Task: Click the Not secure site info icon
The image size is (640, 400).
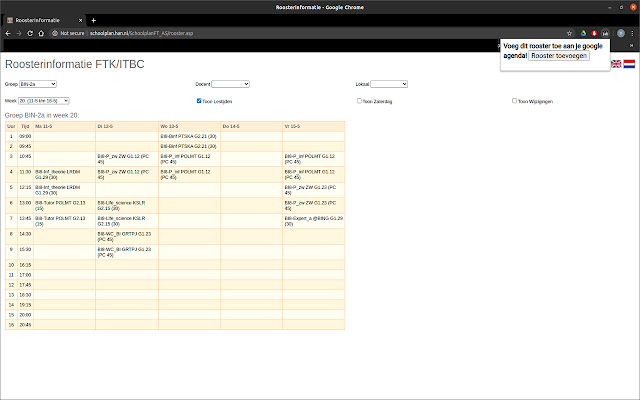Action: point(55,33)
